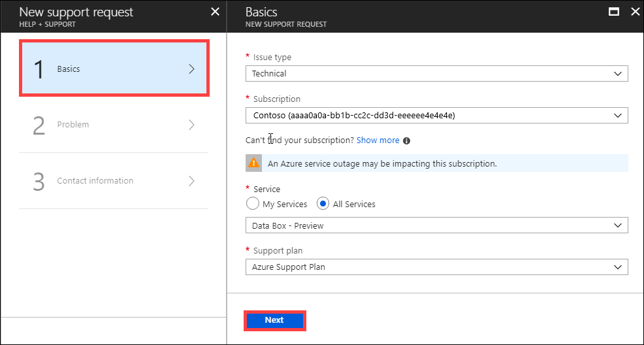Click the info icon beside Show more
The width and height of the screenshot is (644, 345).
point(406,140)
